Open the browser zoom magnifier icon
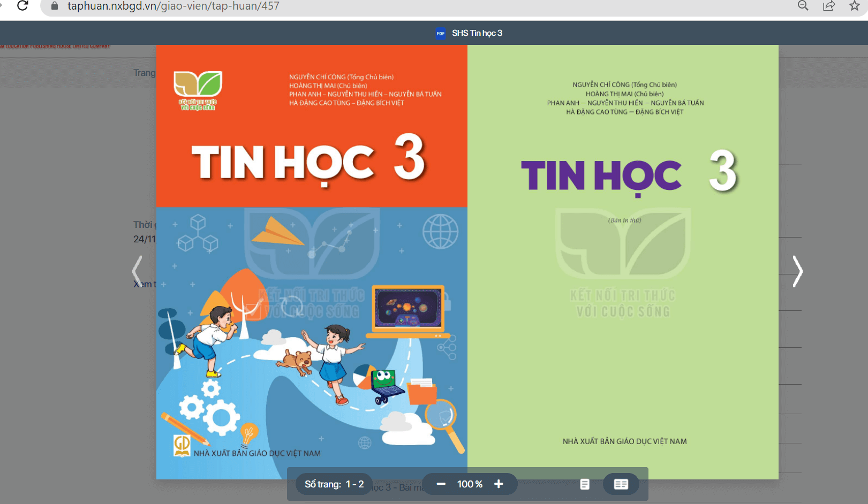The image size is (868, 504). tap(803, 6)
